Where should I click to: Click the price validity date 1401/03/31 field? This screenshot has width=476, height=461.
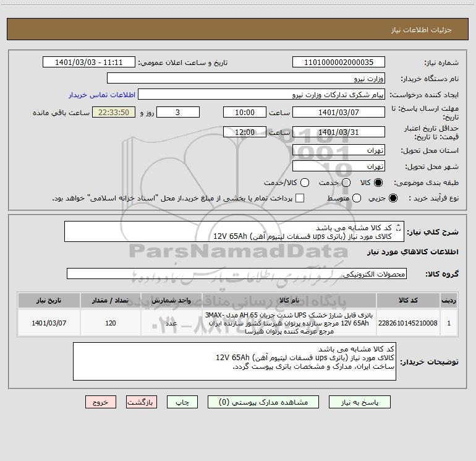(339, 132)
